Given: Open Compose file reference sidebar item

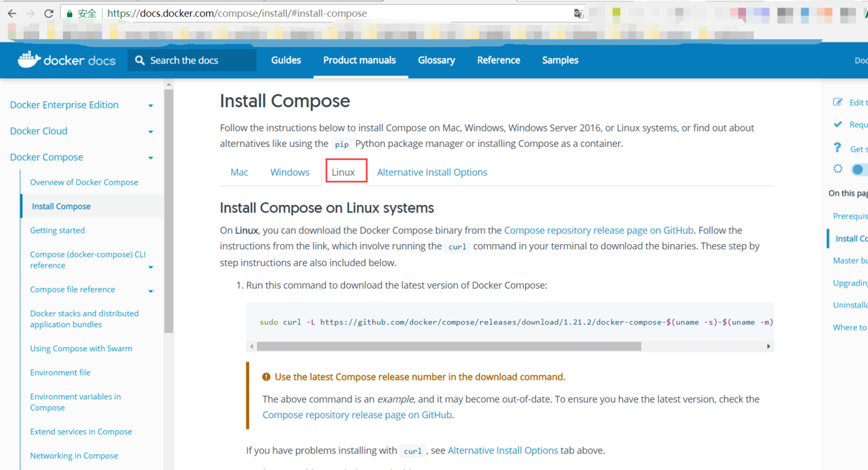Looking at the screenshot, I should click(72, 290).
